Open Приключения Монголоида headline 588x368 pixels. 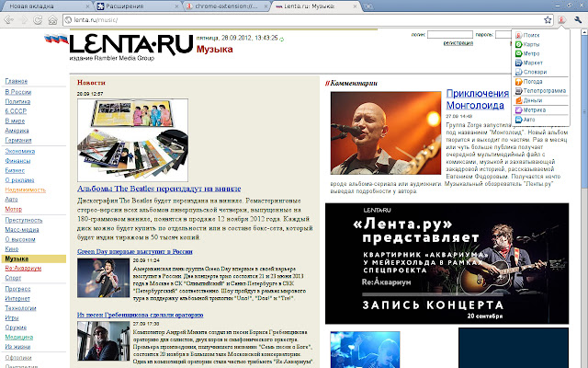point(477,99)
